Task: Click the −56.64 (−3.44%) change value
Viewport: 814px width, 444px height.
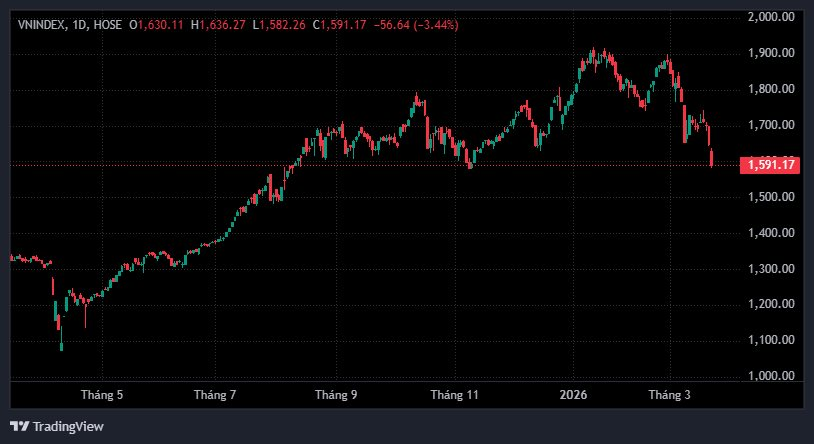Action: click(x=419, y=25)
